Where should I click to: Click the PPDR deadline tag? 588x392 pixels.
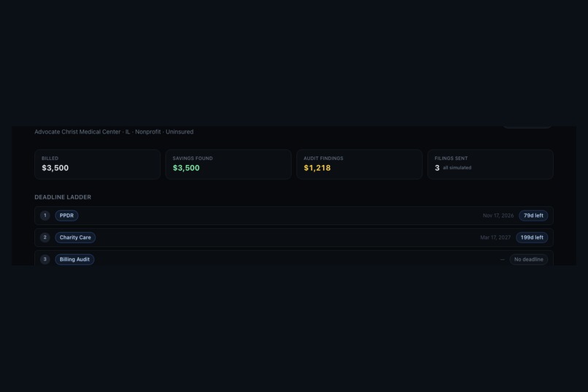pyautogui.click(x=66, y=215)
